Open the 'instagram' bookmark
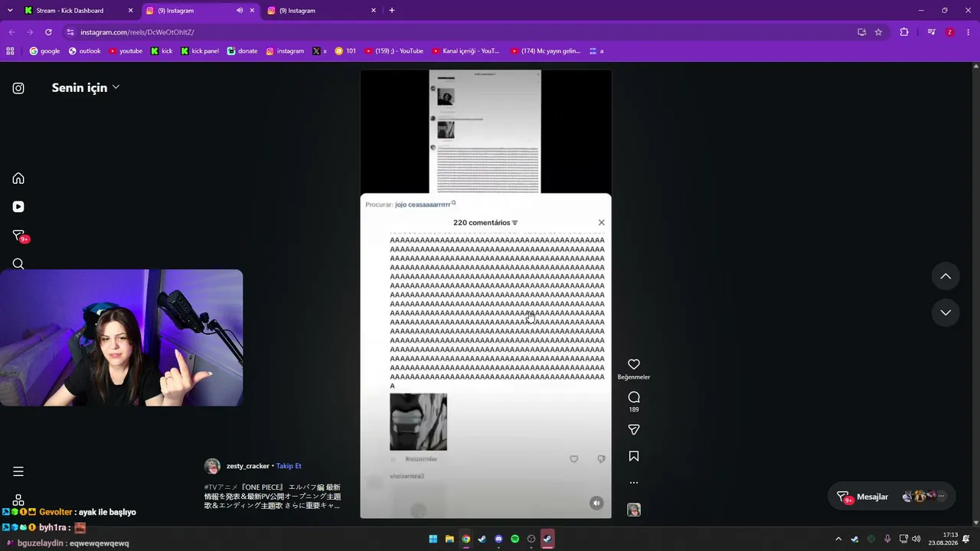 [285, 51]
